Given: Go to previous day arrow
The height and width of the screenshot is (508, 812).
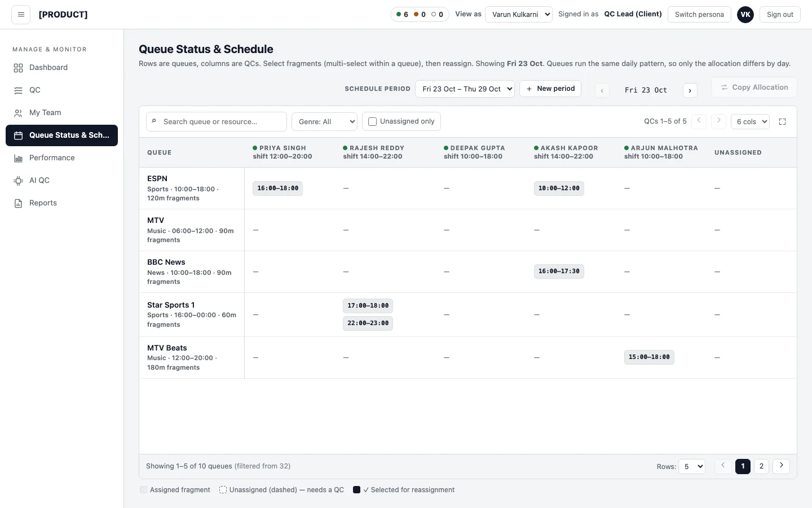Looking at the screenshot, I should click(602, 90).
